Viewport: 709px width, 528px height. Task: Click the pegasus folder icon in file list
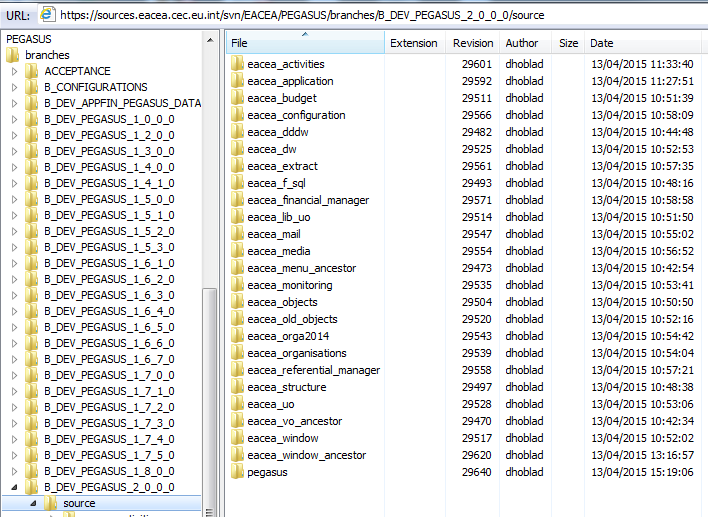[x=237, y=472]
